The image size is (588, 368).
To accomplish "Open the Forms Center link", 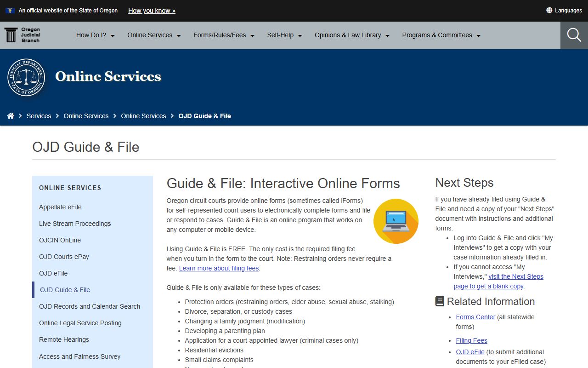I will (x=475, y=317).
